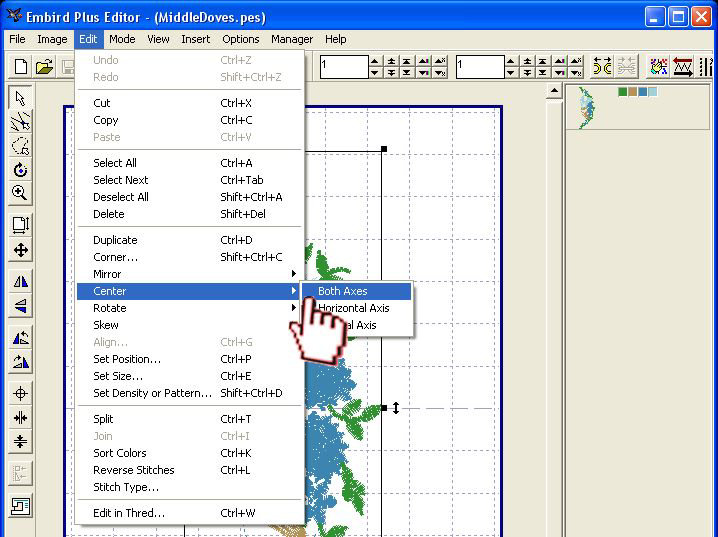Click the center horizontally icon

20,418
